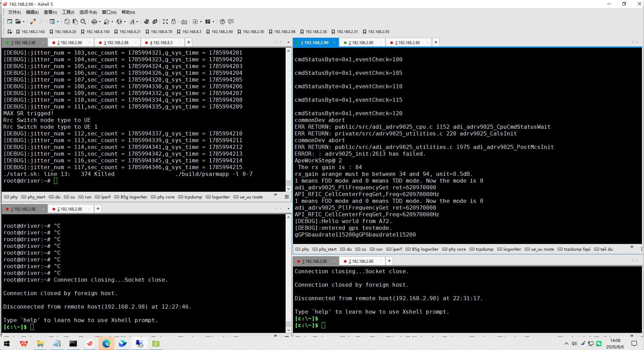Screen dimensions: 644x350
Task: Open File Explorer from the taskbar
Action: pyautogui.click(x=40, y=344)
